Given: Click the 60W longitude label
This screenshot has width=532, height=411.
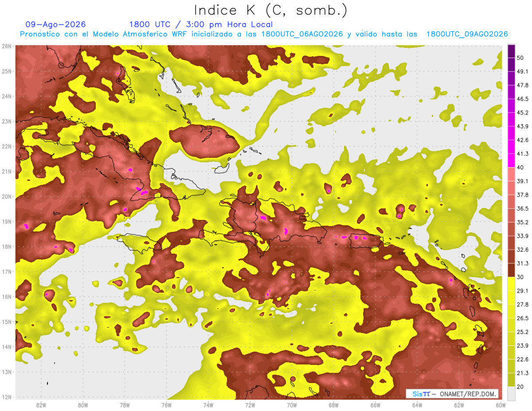Looking at the screenshot, I should click(x=501, y=405).
